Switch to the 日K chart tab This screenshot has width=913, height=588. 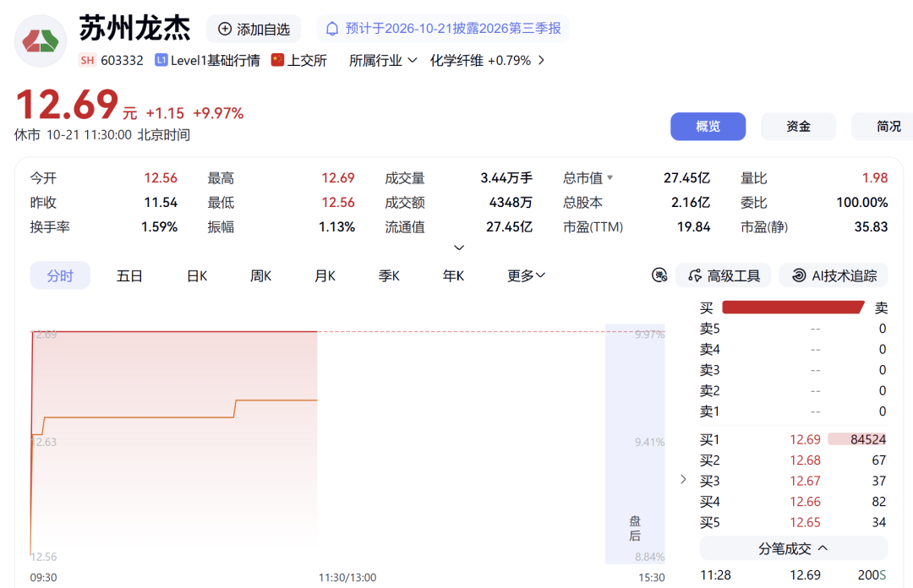197,275
